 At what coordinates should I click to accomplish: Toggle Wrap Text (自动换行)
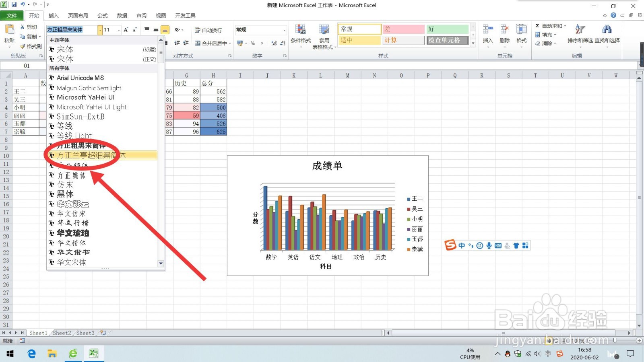pos(208,30)
